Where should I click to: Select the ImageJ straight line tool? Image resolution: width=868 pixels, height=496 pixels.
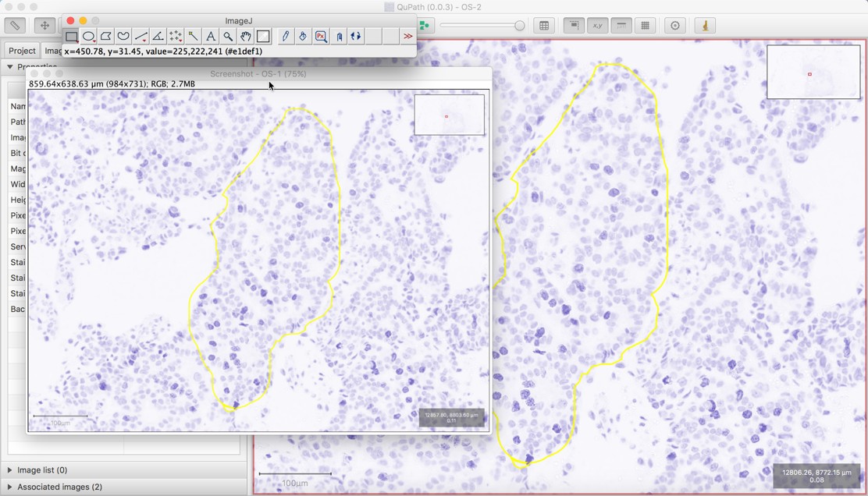(141, 37)
